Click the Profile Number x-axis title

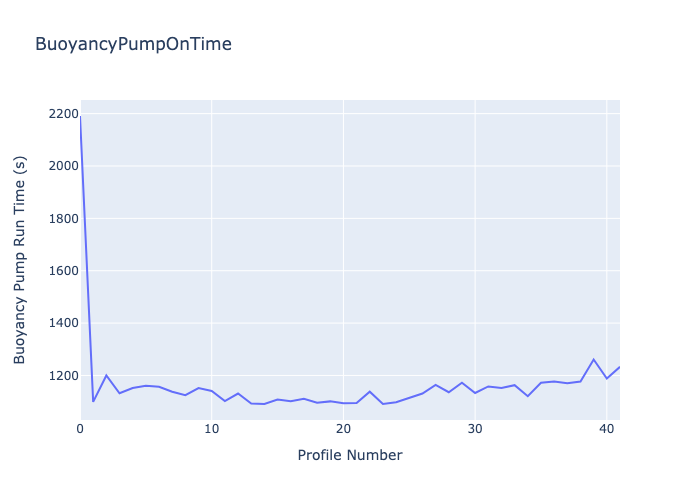[350, 456]
